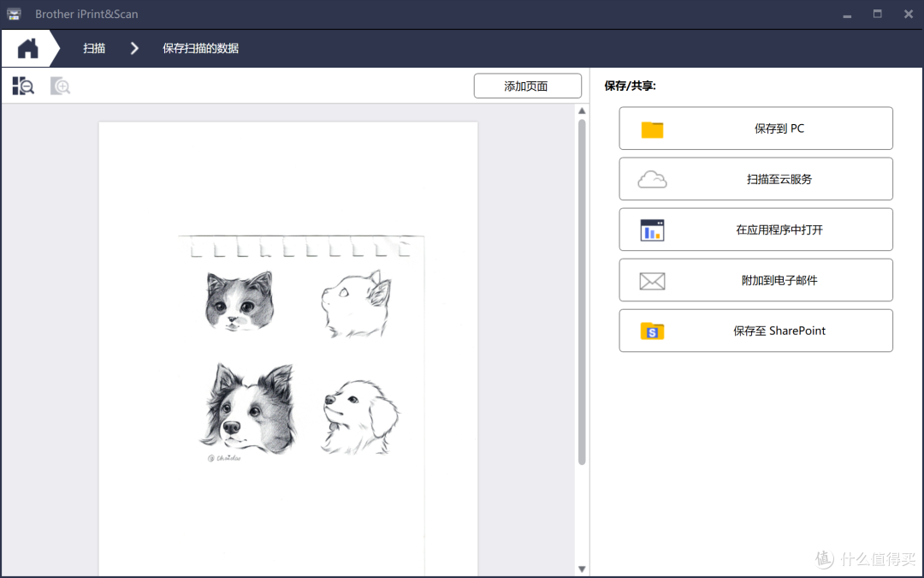Image resolution: width=924 pixels, height=578 pixels.
Task: Go to the Home screen icon
Action: point(27,48)
